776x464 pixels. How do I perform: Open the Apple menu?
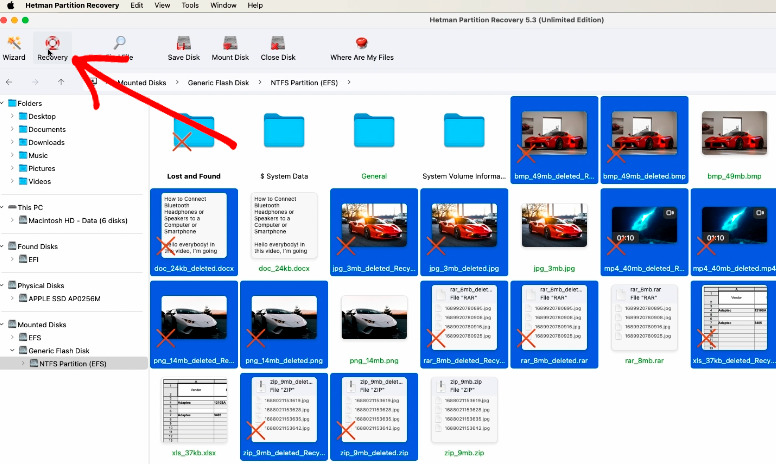(10, 5)
